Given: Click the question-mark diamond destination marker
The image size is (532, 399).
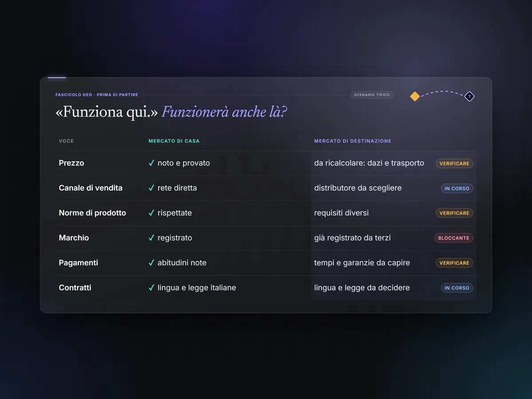Looking at the screenshot, I should 469,96.
